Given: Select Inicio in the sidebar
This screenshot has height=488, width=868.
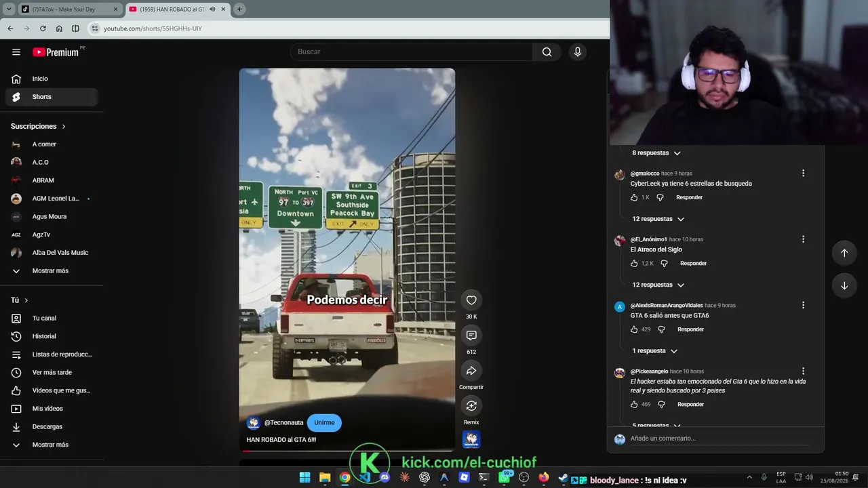Looking at the screenshot, I should coord(52,79).
